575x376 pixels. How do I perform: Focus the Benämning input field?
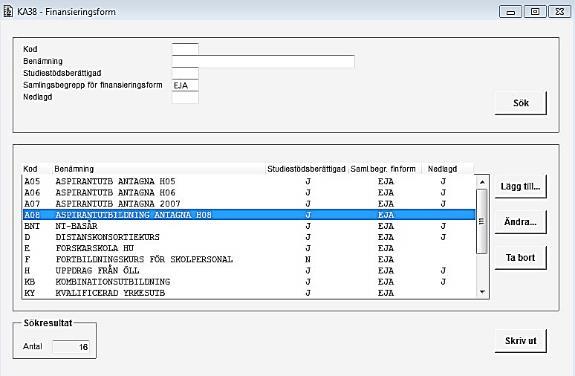pos(263,61)
